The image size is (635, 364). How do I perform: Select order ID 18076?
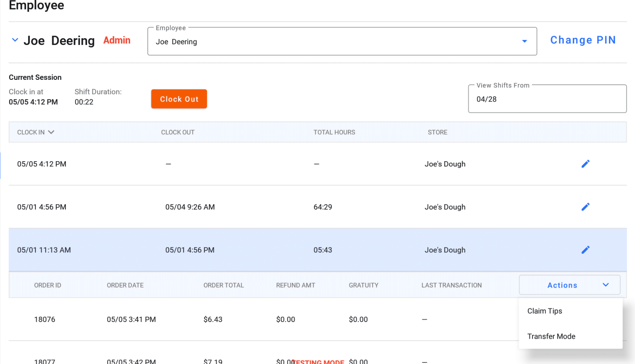(45, 319)
